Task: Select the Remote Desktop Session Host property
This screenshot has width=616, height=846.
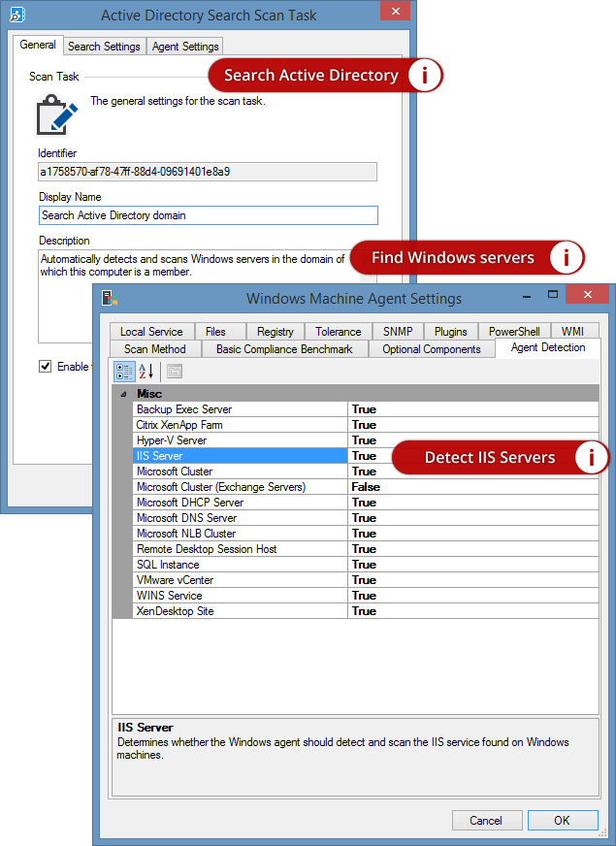Action: point(240,549)
